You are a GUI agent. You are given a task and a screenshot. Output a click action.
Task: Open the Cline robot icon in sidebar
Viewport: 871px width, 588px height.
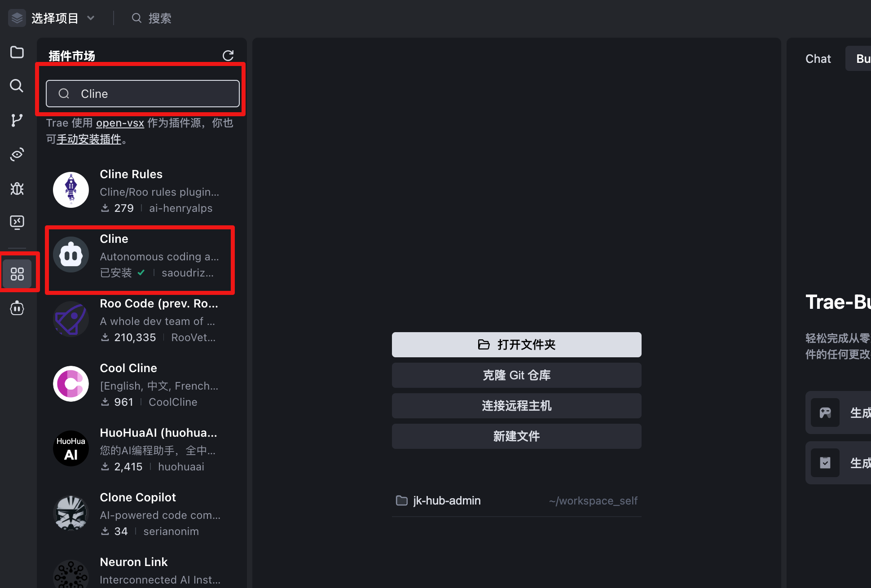pyautogui.click(x=17, y=308)
